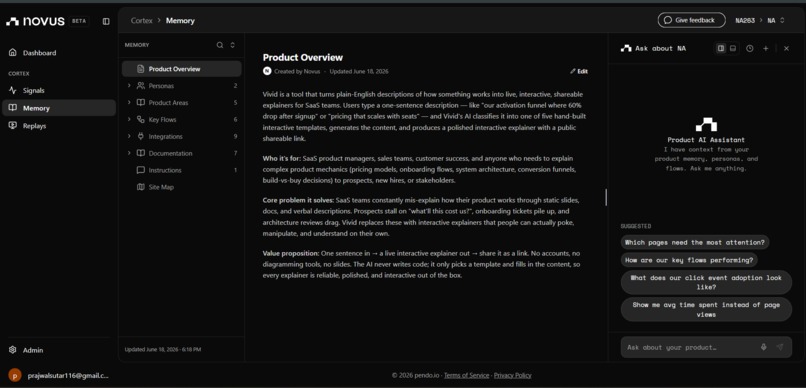
Task: Open Integrations in memory list
Action: tap(181, 137)
